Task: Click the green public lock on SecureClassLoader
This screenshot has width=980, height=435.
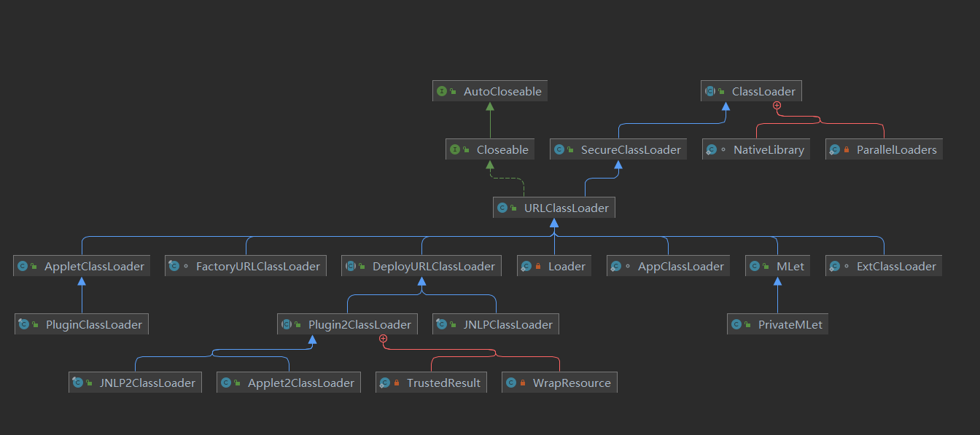Action: [x=571, y=150]
